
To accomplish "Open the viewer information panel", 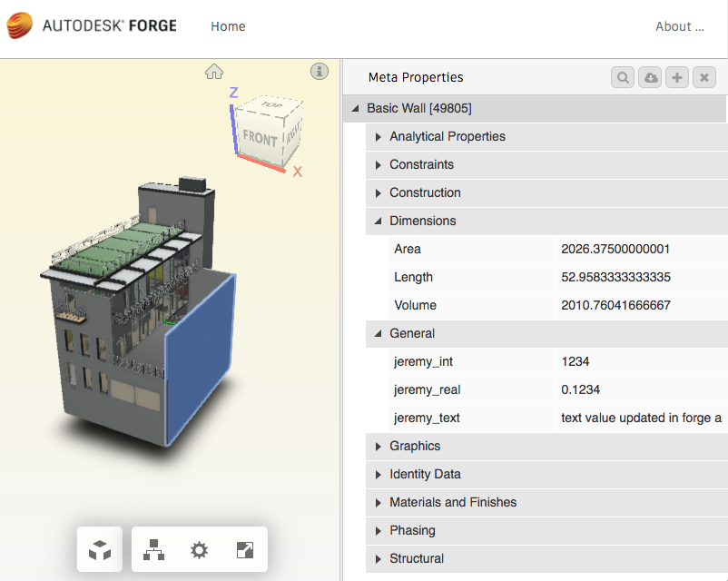I will tap(319, 71).
